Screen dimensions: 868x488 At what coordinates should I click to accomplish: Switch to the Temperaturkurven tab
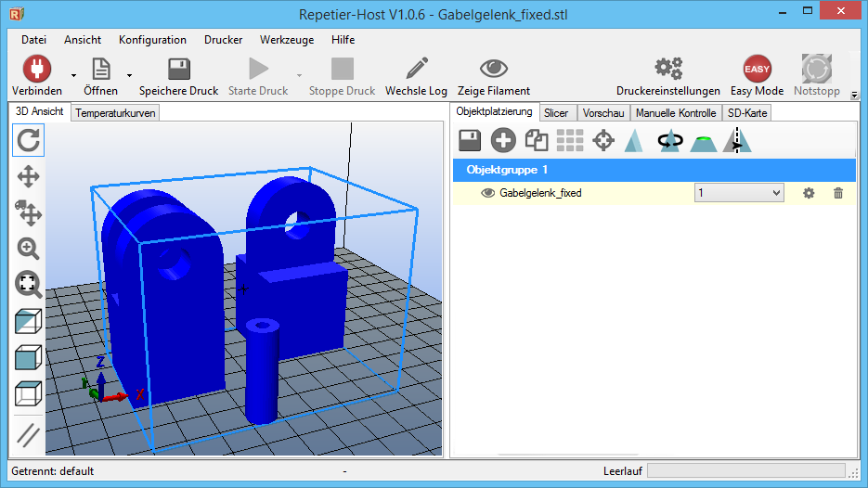click(x=115, y=113)
